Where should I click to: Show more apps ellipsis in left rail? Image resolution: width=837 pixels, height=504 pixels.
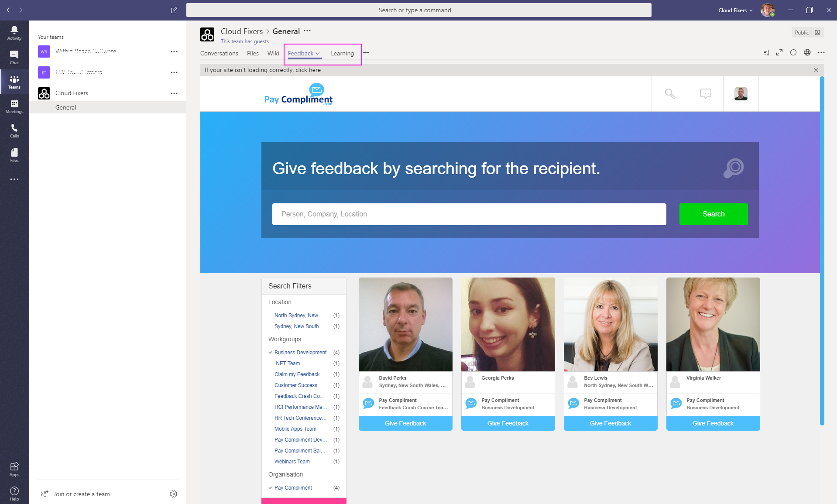(x=14, y=179)
